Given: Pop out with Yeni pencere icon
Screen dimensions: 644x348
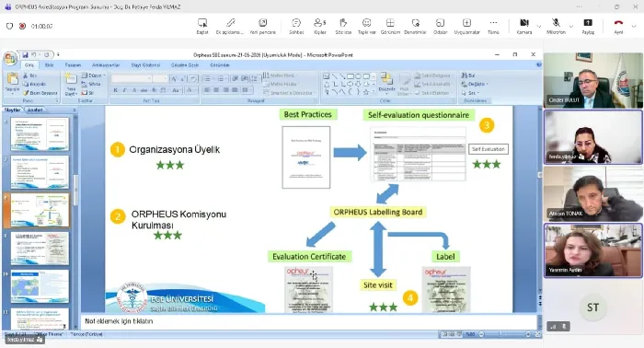Looking at the screenshot, I should click(262, 23).
